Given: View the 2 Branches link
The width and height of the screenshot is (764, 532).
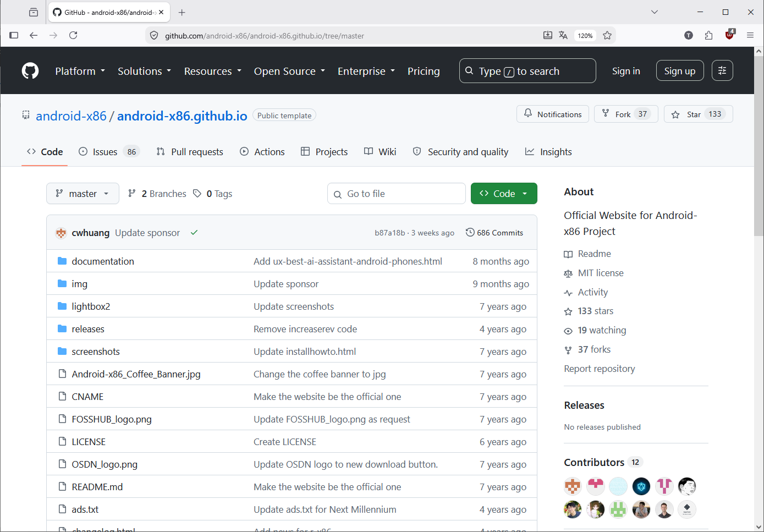Looking at the screenshot, I should coord(157,194).
